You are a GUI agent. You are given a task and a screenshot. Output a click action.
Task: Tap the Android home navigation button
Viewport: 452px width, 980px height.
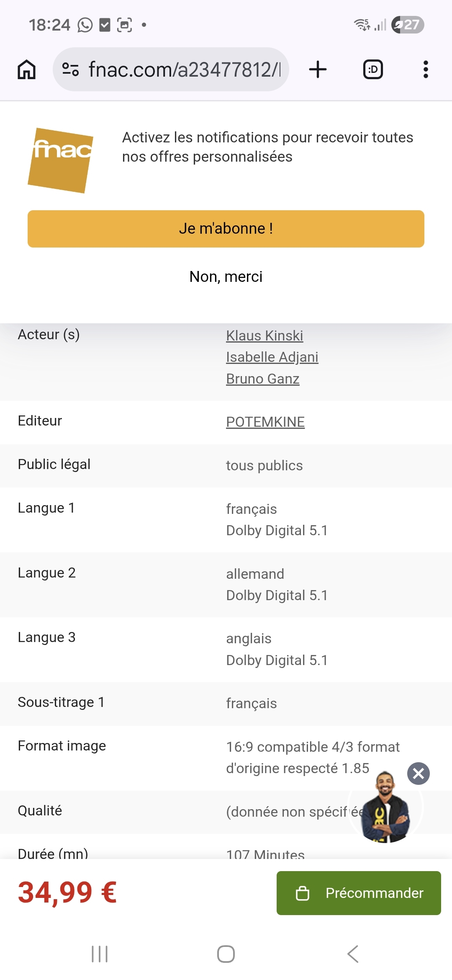[226, 954]
